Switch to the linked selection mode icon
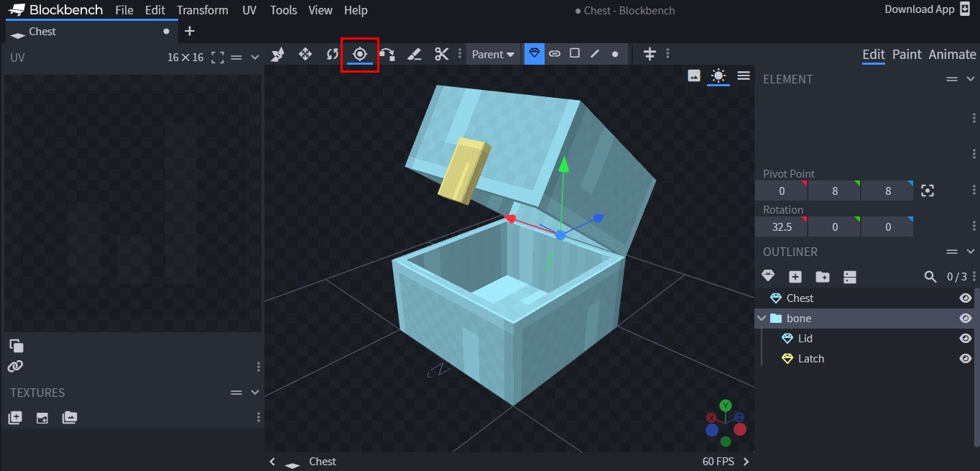Screen dimensions: 980x471 [555, 53]
